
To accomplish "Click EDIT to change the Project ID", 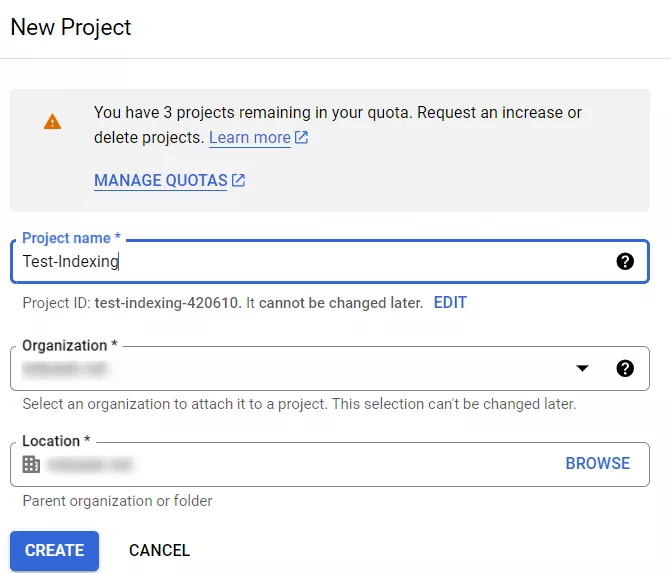I will coord(450,302).
